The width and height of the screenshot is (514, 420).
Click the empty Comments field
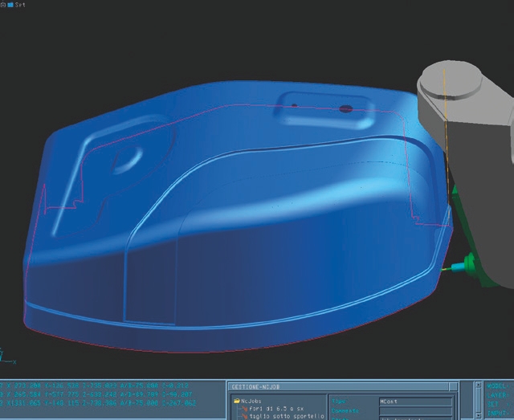click(416, 410)
